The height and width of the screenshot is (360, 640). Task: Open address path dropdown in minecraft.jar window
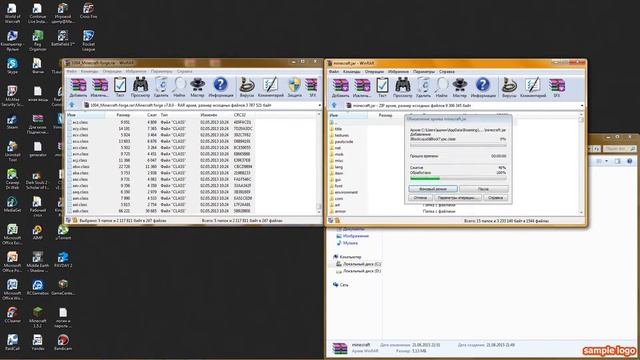pyautogui.click(x=582, y=106)
